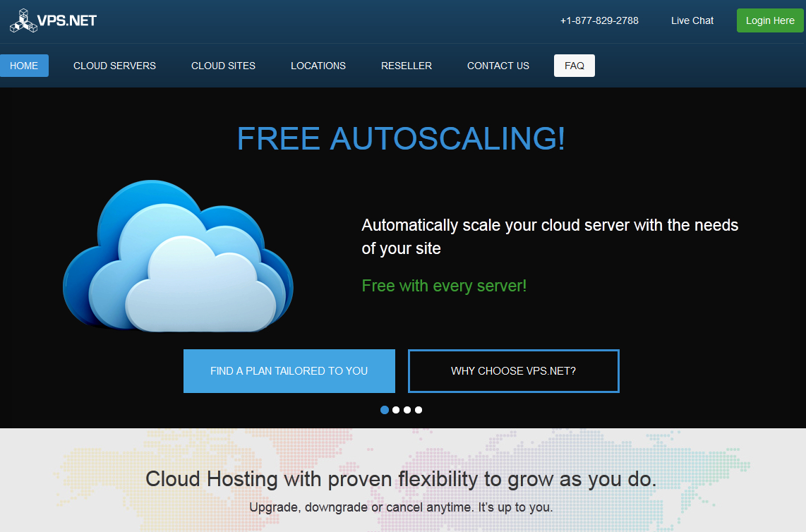Click the phone number +1-877-829-2788
Screen dimensions: 806x532
pyautogui.click(x=599, y=20)
